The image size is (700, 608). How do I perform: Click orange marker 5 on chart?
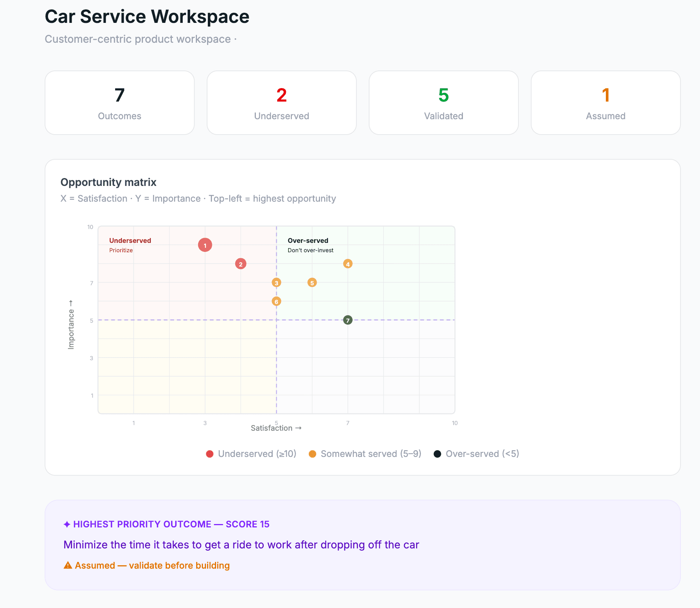click(312, 283)
